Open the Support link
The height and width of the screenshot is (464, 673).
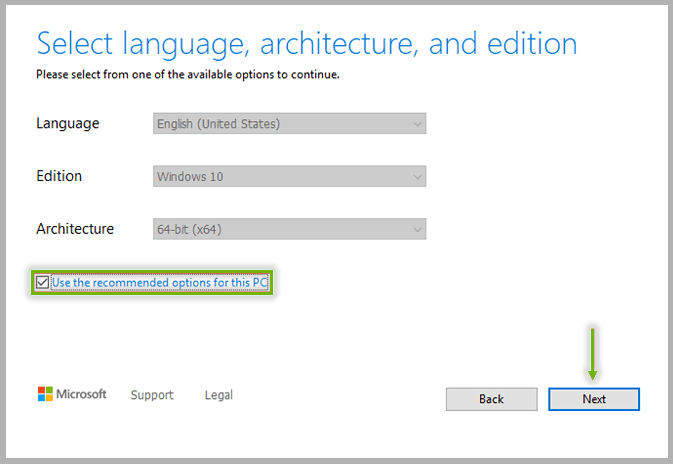pos(152,395)
